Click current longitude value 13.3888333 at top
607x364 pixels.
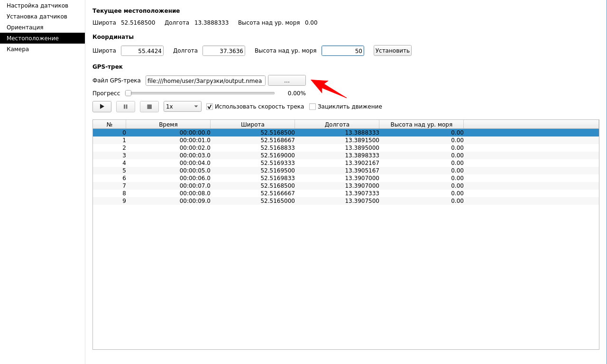pos(212,23)
